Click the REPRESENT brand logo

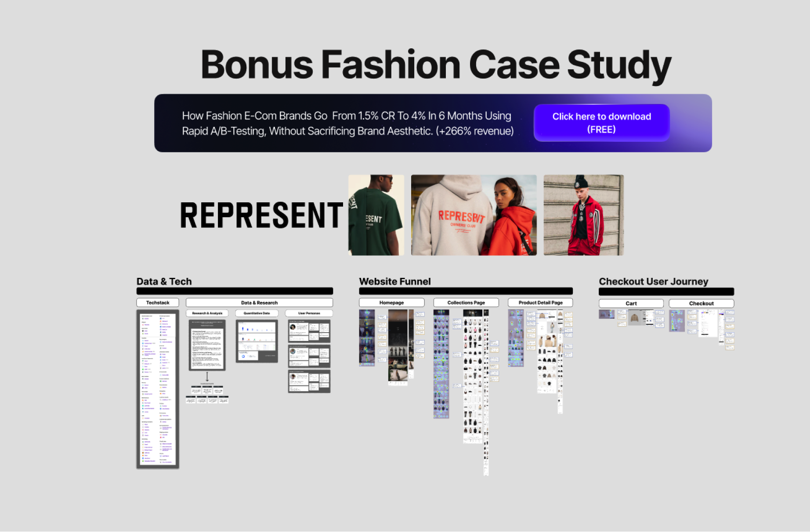[x=261, y=216]
